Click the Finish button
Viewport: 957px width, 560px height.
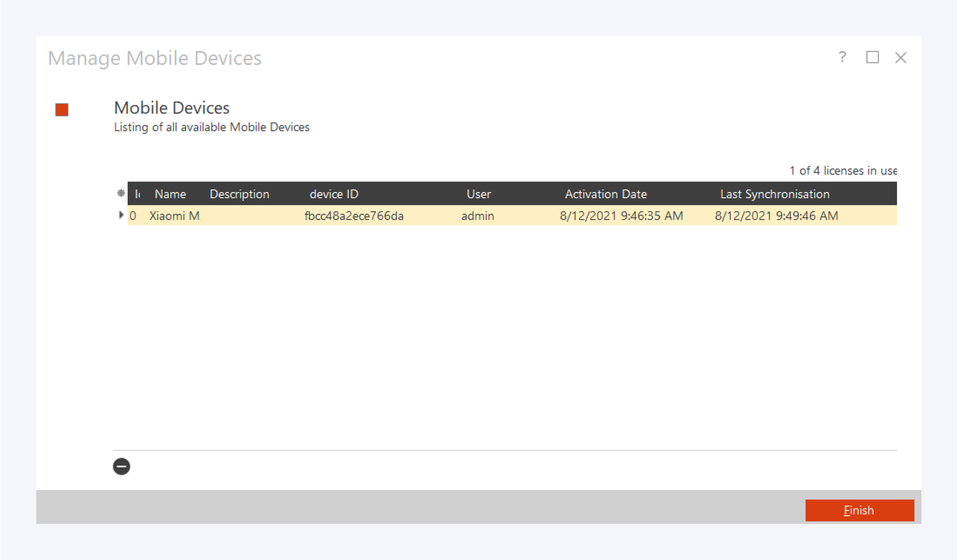[859, 510]
